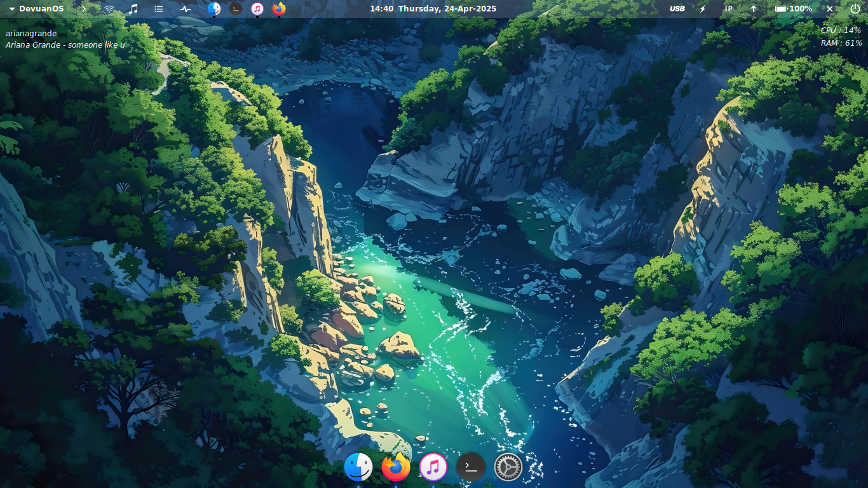Screen dimensions: 868x488
Task: Launch the music player from dock
Action: coord(433,467)
